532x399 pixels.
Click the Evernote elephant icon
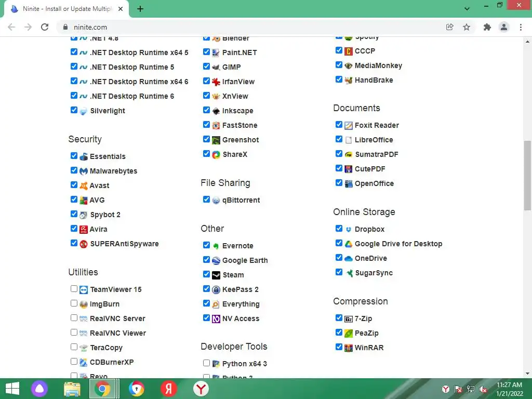pyautogui.click(x=216, y=246)
